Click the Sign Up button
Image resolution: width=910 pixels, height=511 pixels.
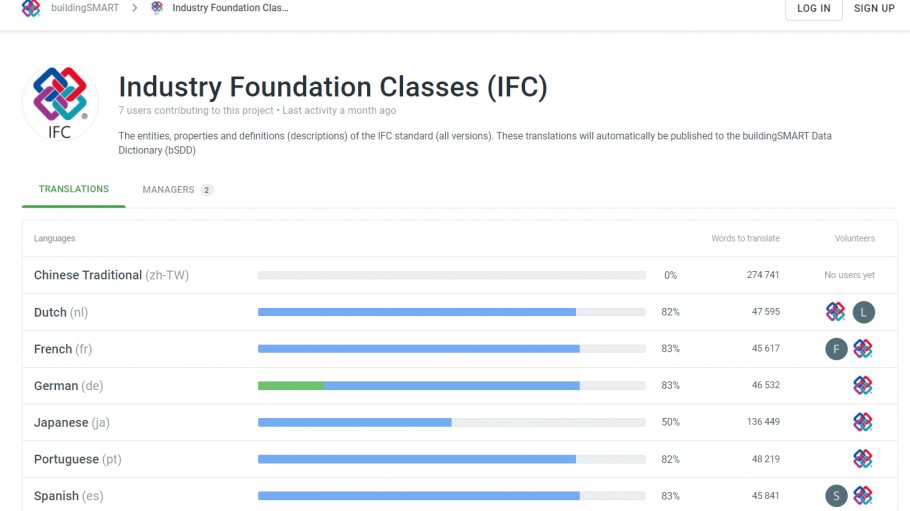pos(874,9)
